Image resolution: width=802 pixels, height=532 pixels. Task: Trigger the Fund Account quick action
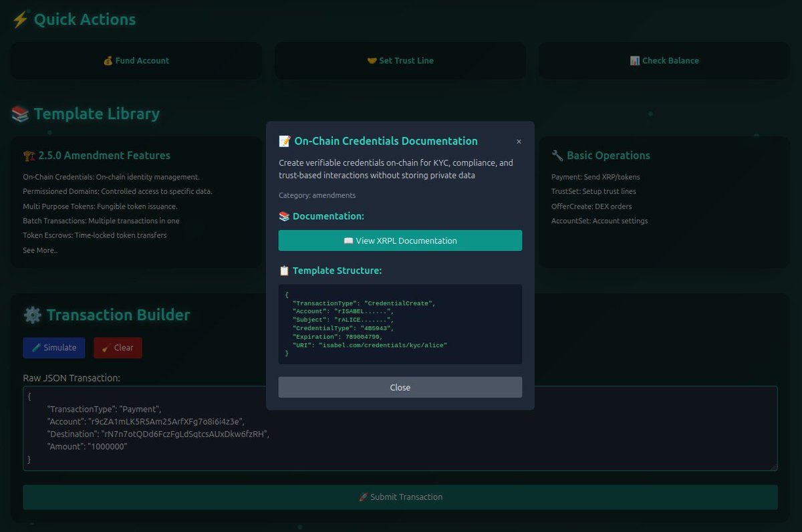click(136, 60)
